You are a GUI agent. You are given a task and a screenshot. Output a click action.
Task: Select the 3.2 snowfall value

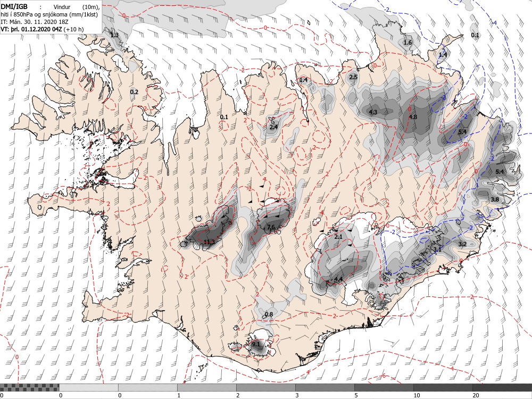(x=462, y=244)
